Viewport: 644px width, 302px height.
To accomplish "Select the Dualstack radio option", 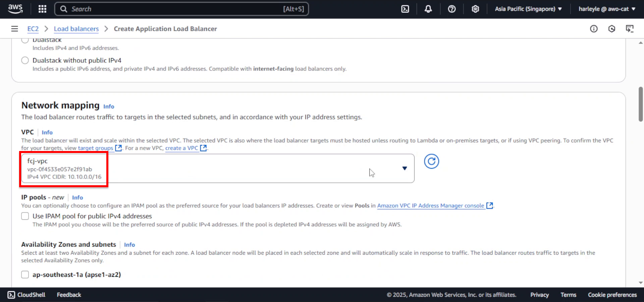I will (25, 40).
